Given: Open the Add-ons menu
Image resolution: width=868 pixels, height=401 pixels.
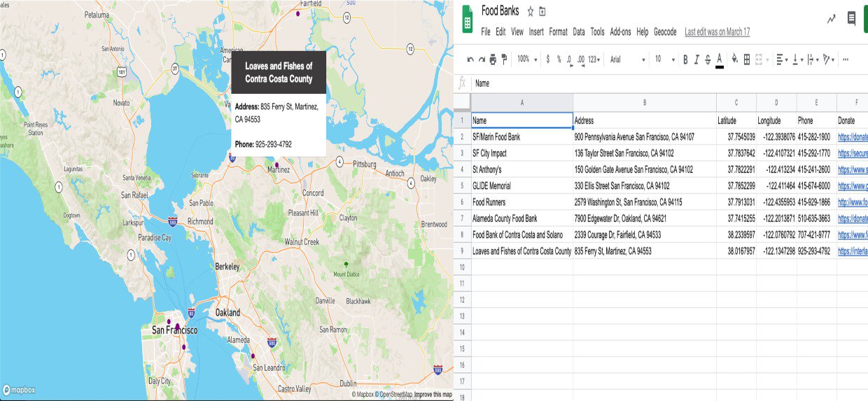Looking at the screenshot, I should click(620, 31).
